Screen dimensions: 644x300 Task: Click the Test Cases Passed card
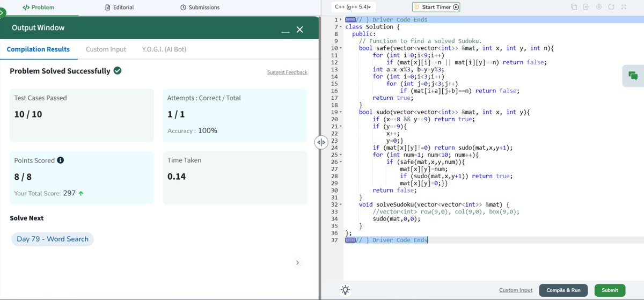82,115
